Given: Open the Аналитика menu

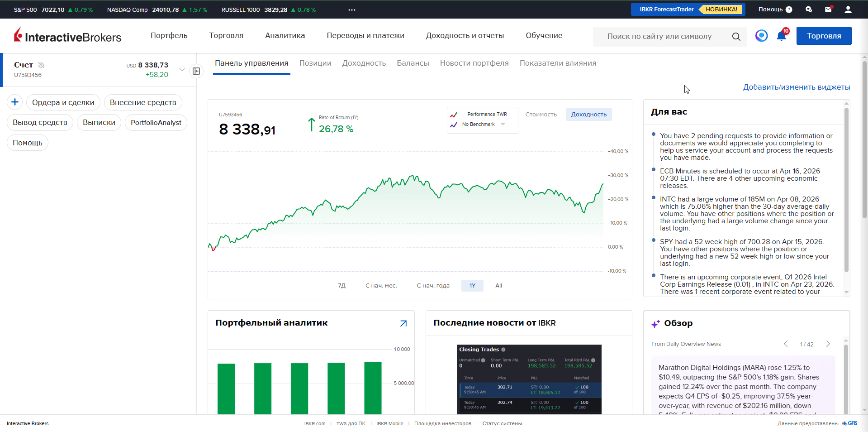Looking at the screenshot, I should [285, 35].
